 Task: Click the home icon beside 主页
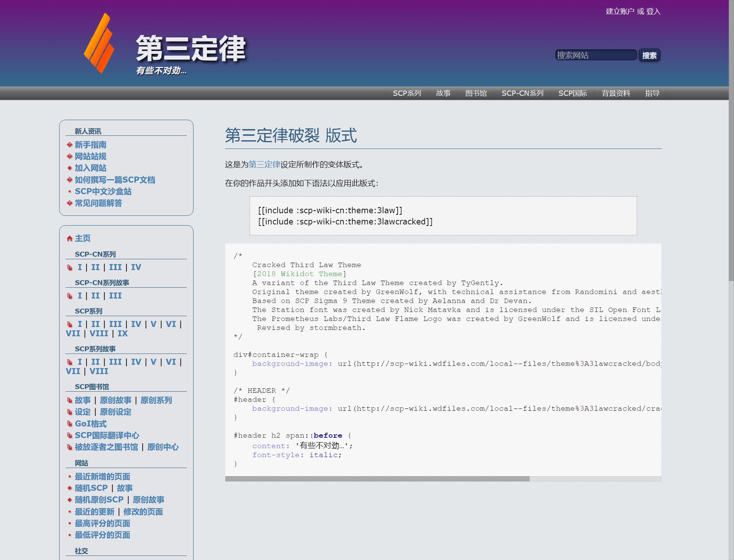point(69,239)
